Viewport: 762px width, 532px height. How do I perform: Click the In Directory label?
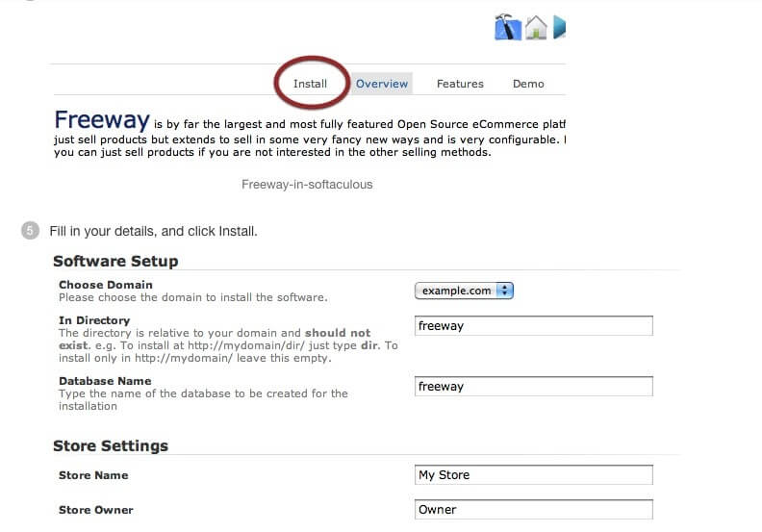coord(94,320)
